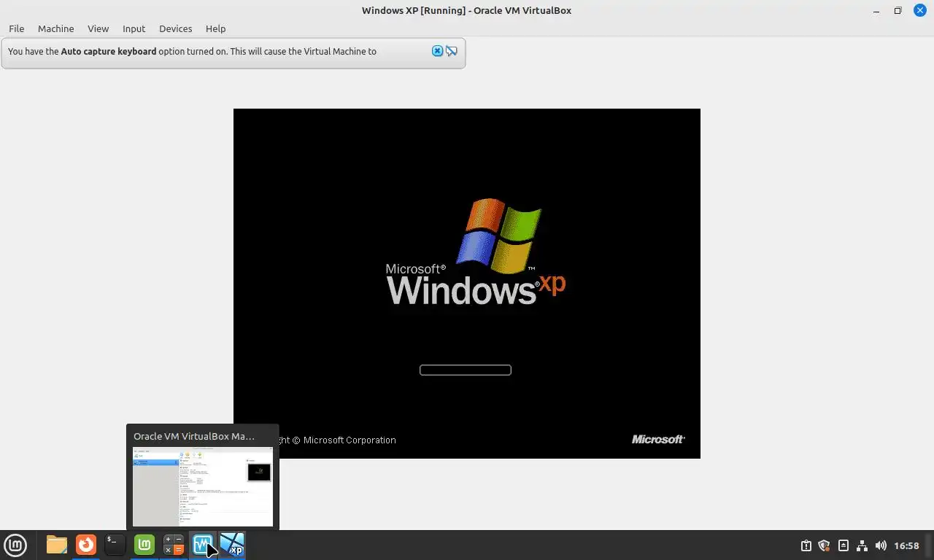Click the removable drives tray icon
This screenshot has width=934, height=560.
click(844, 545)
